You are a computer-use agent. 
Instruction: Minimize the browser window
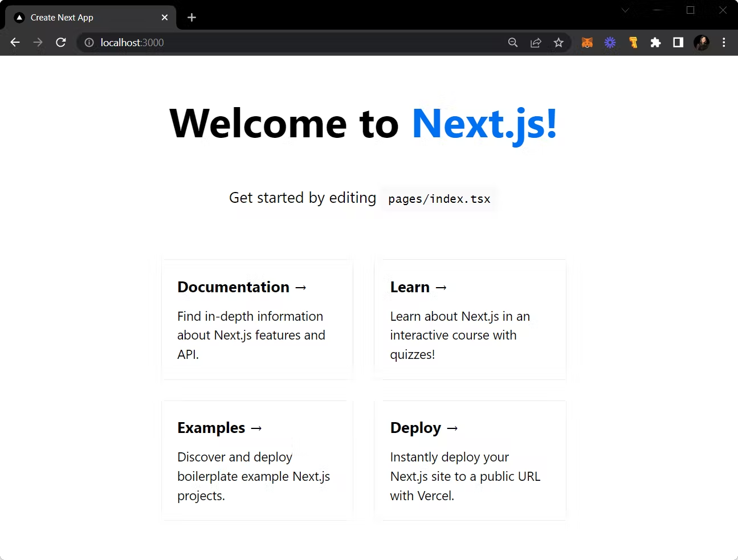click(658, 10)
